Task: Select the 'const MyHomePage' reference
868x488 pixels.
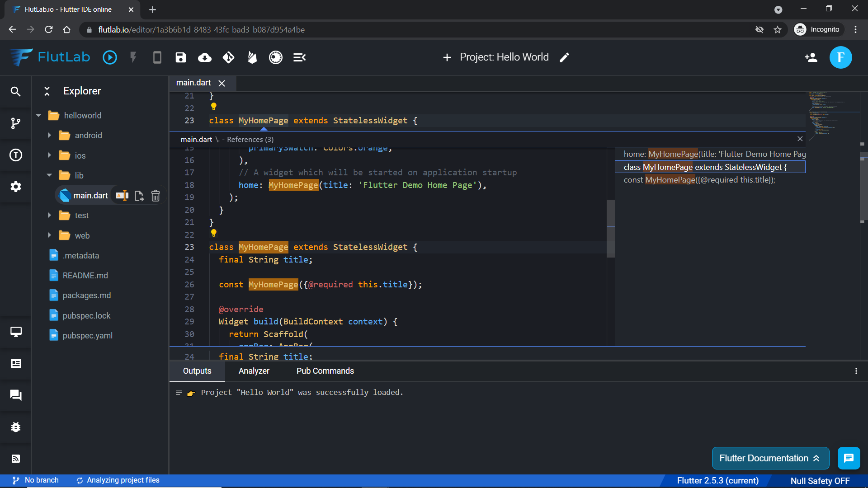Action: coord(710,180)
